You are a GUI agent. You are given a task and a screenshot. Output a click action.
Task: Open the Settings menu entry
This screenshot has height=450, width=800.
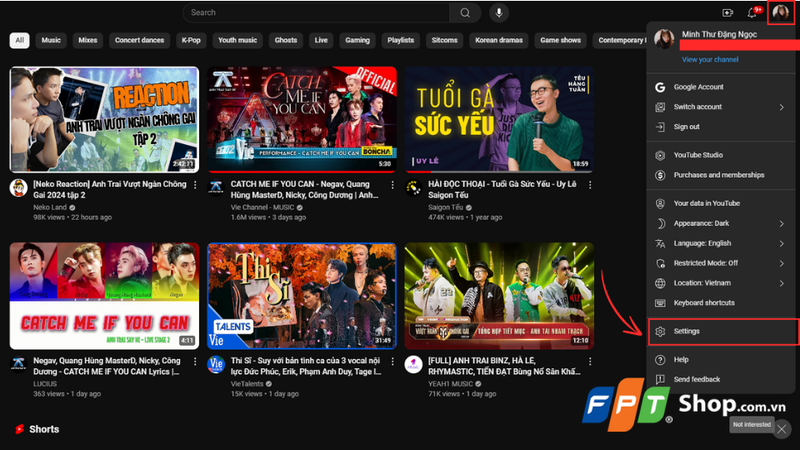click(x=721, y=332)
